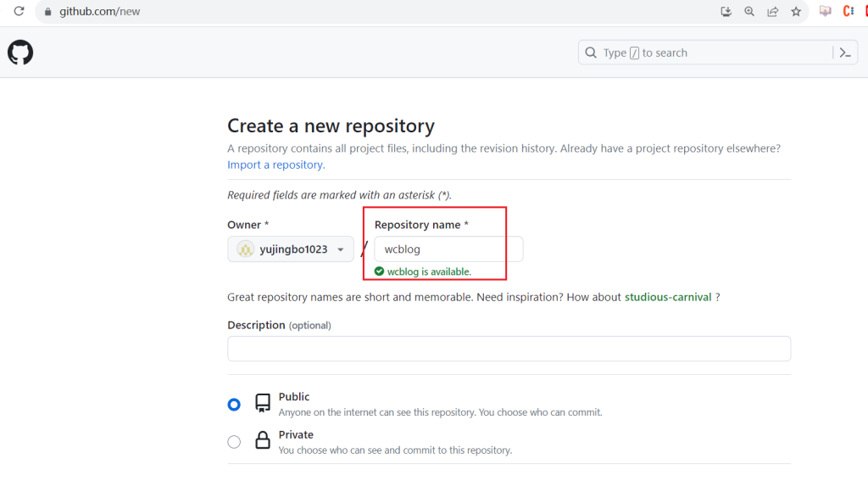Click the share page icon in address bar

pyautogui.click(x=773, y=11)
